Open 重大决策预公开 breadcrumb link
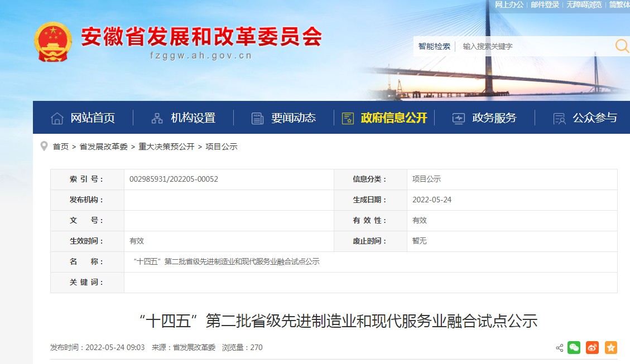 click(166, 147)
